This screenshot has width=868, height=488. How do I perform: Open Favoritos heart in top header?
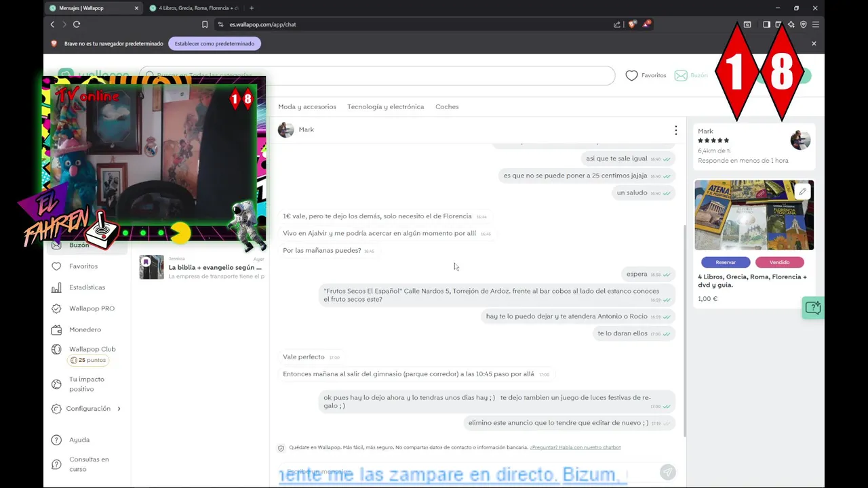point(646,75)
